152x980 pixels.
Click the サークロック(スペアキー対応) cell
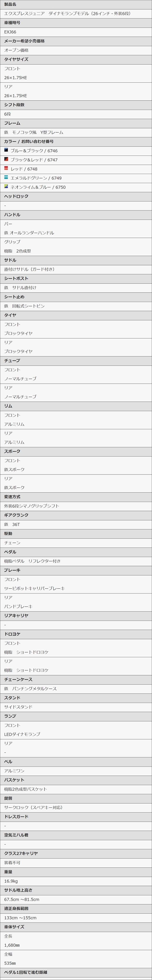click(x=76, y=807)
